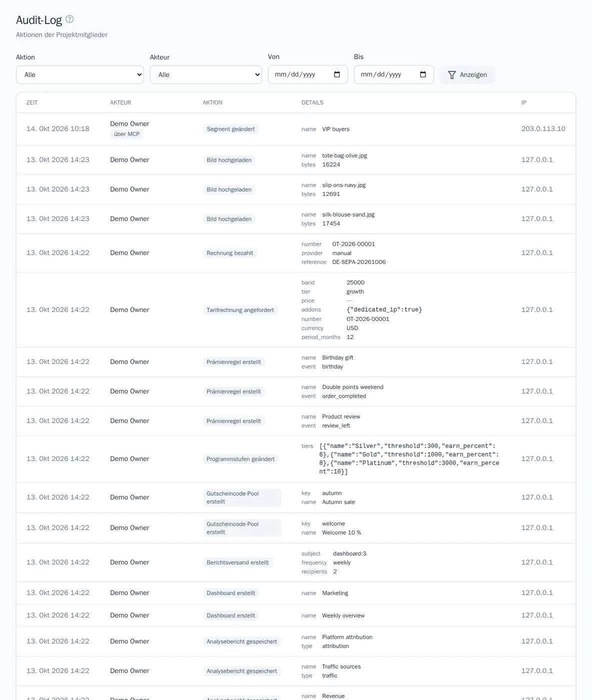Click the Von date input field

click(308, 74)
